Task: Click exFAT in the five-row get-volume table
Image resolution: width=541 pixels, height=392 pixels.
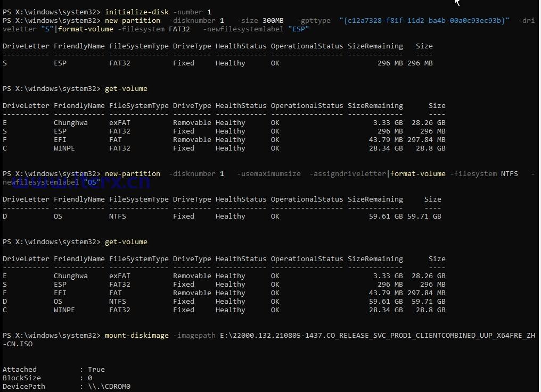Action: tap(120, 276)
